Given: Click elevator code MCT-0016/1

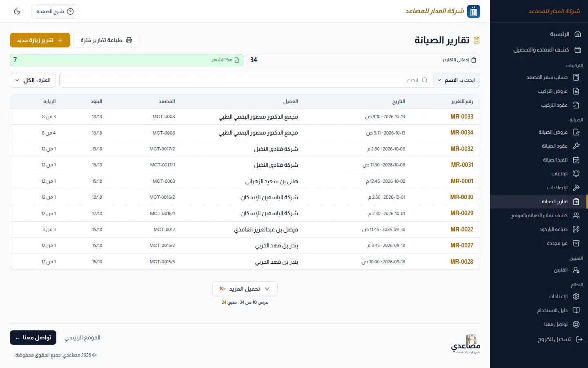Looking at the screenshot, I should 163,213.
